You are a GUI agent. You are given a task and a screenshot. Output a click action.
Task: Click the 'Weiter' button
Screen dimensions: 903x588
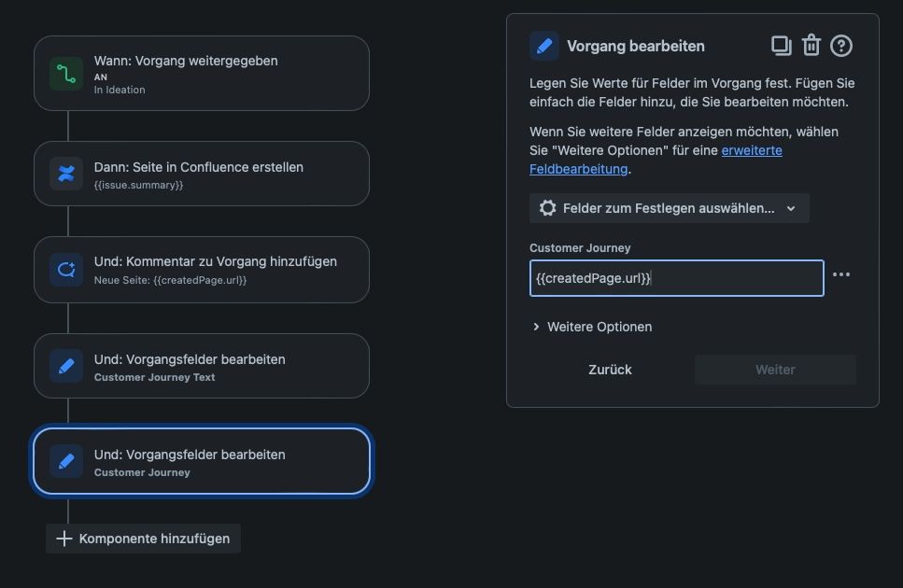(x=774, y=369)
